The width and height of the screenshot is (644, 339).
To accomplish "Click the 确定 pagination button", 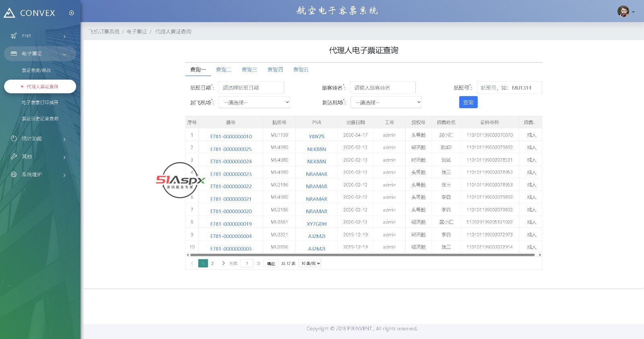I will click(271, 263).
